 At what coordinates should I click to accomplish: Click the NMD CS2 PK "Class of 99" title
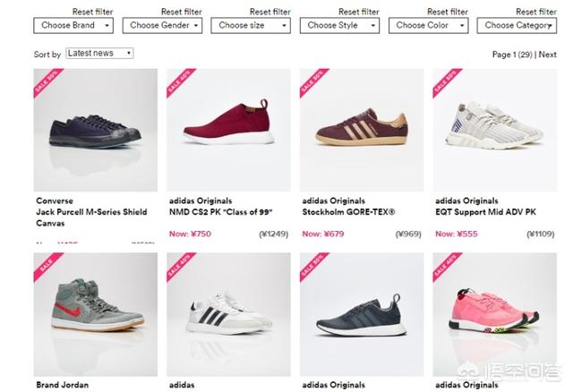(221, 212)
